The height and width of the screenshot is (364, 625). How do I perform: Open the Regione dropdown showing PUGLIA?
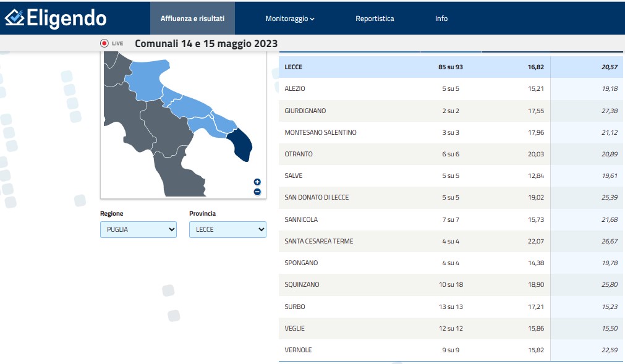[x=138, y=229]
